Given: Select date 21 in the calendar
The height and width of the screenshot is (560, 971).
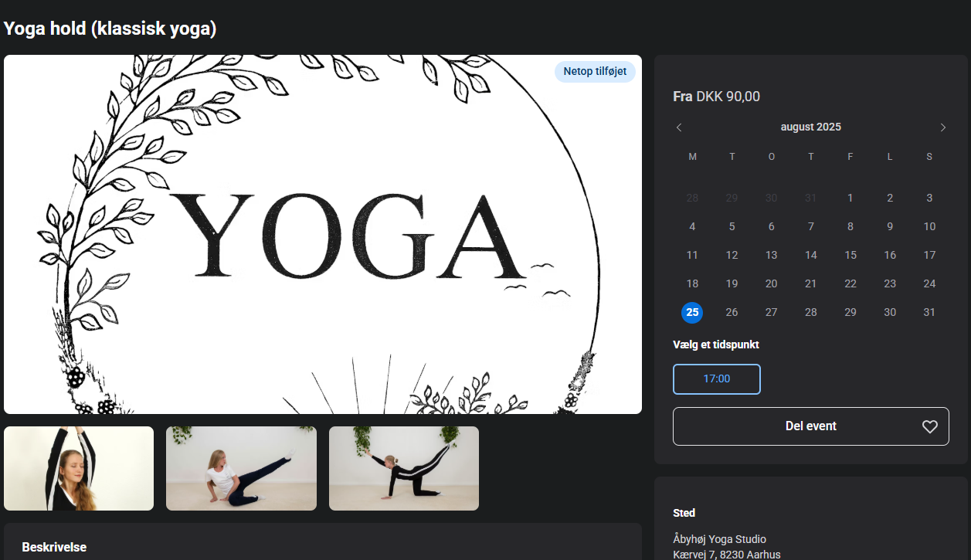Looking at the screenshot, I should click(811, 283).
